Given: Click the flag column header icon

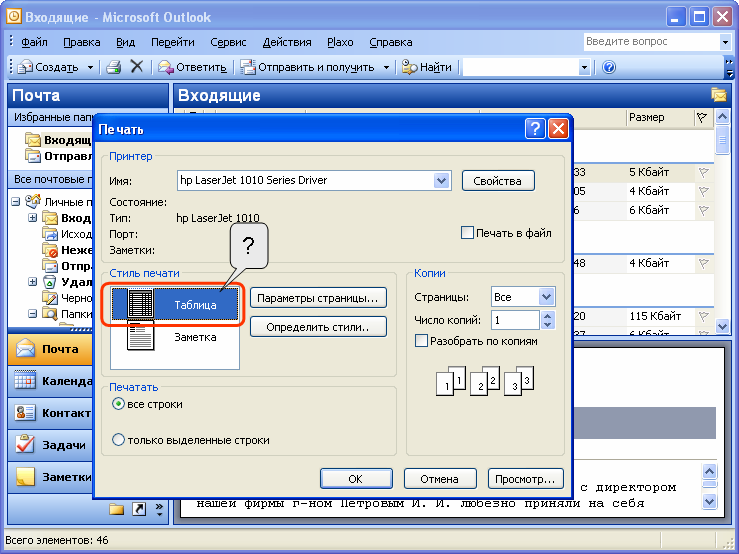Looking at the screenshot, I should click(x=701, y=117).
